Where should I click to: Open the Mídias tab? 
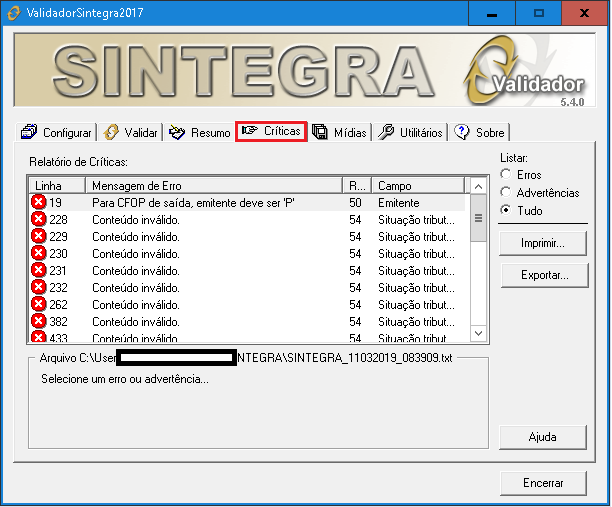tap(340, 132)
